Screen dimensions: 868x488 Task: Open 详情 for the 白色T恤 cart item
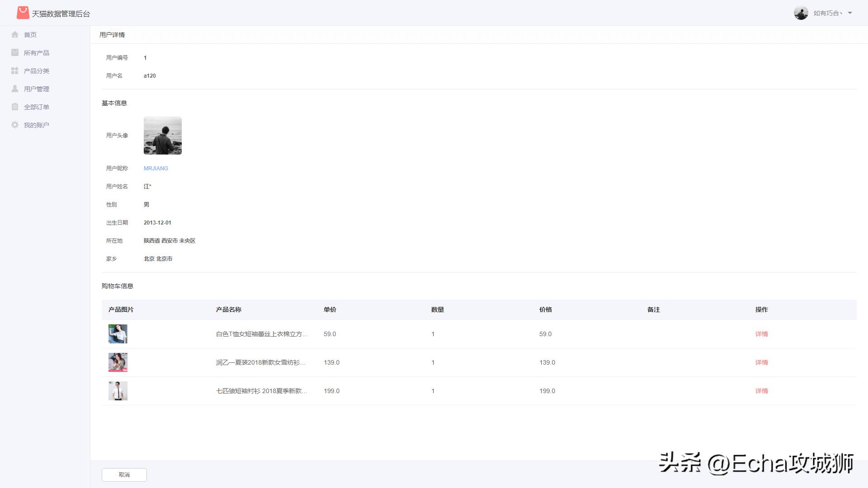pyautogui.click(x=762, y=334)
